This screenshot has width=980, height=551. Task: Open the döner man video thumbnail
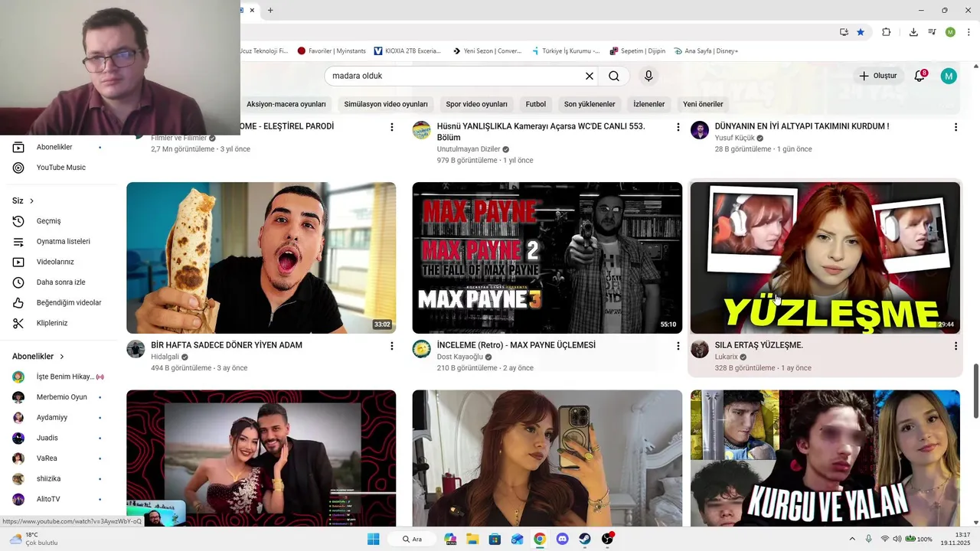[261, 258]
